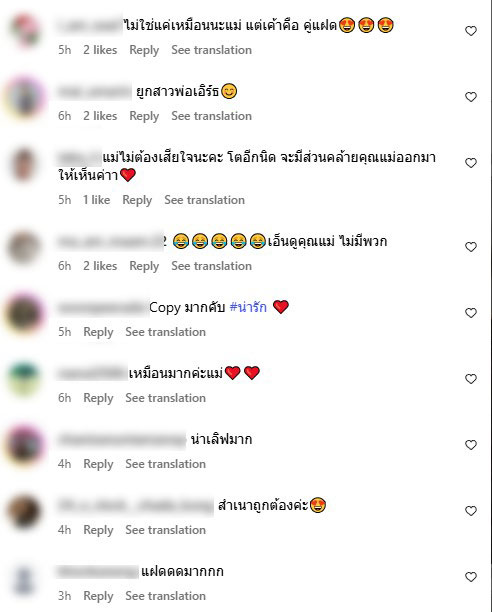Heart the Copy มากคับ comment

(471, 313)
